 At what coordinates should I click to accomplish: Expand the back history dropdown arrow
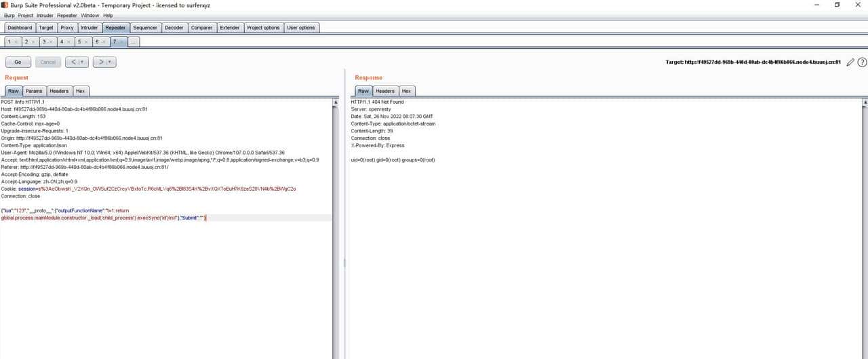[x=83, y=62]
